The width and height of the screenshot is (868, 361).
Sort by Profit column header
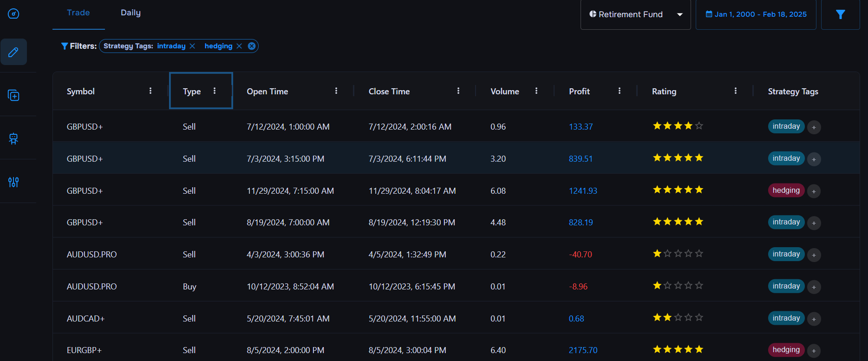tap(580, 92)
